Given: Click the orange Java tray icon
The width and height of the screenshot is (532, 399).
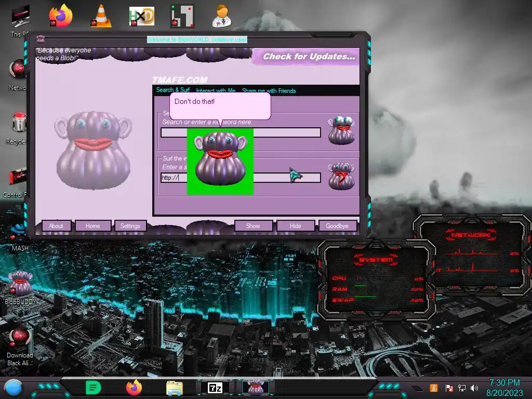Looking at the screenshot, I should (434, 388).
